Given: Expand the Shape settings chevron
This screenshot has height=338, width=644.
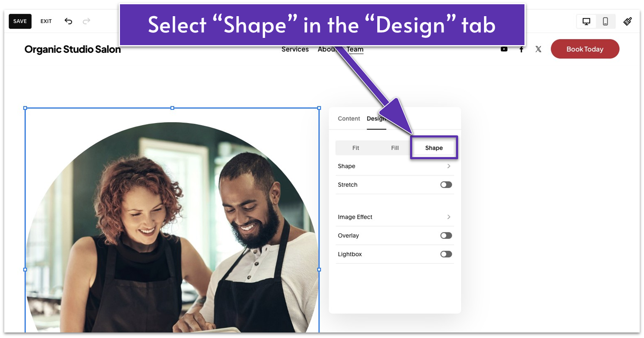Looking at the screenshot, I should pyautogui.click(x=449, y=166).
